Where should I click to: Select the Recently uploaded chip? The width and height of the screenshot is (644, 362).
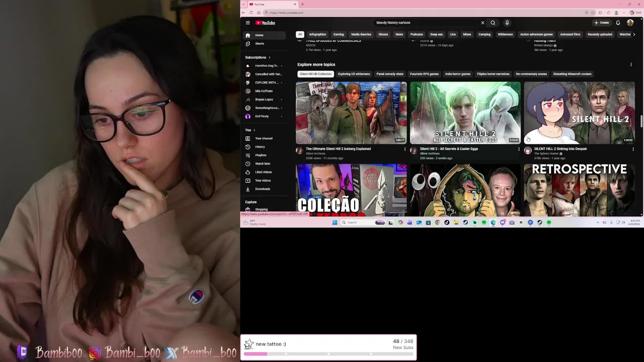coord(600,34)
